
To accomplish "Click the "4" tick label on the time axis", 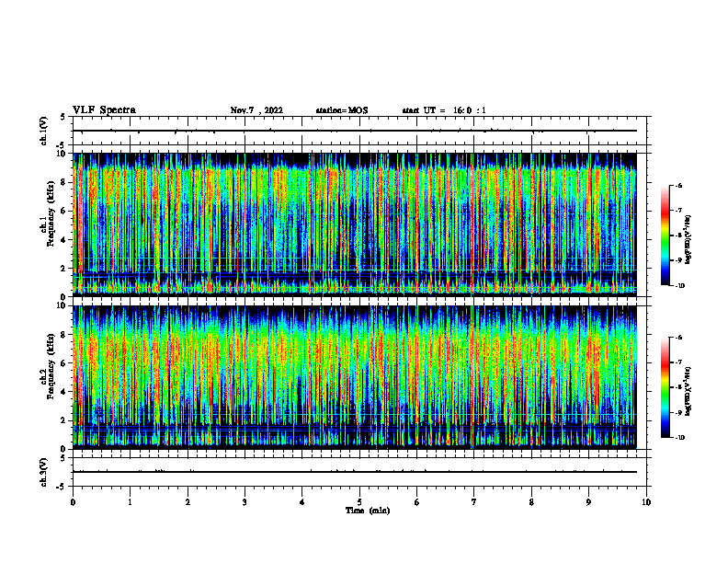I will (x=302, y=502).
